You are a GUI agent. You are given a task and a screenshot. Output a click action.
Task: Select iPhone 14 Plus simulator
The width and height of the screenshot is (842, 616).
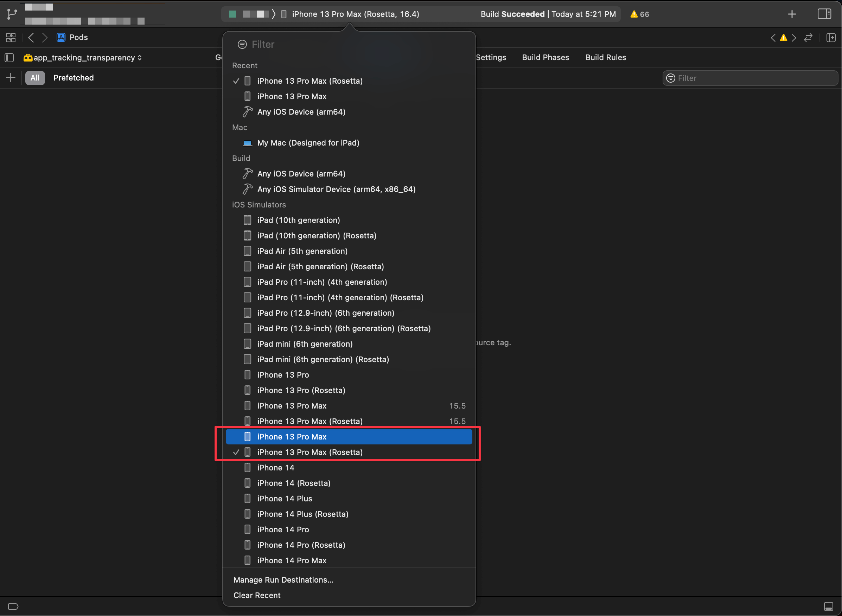349,499
